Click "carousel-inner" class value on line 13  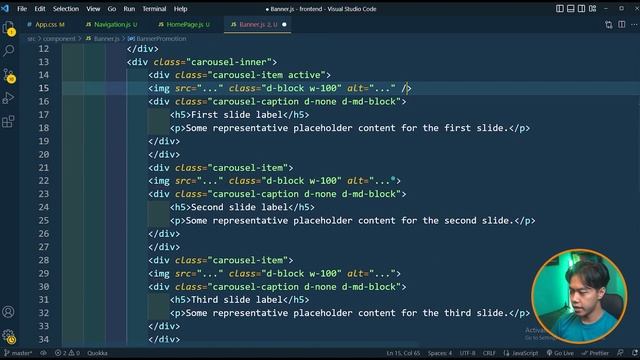point(229,62)
